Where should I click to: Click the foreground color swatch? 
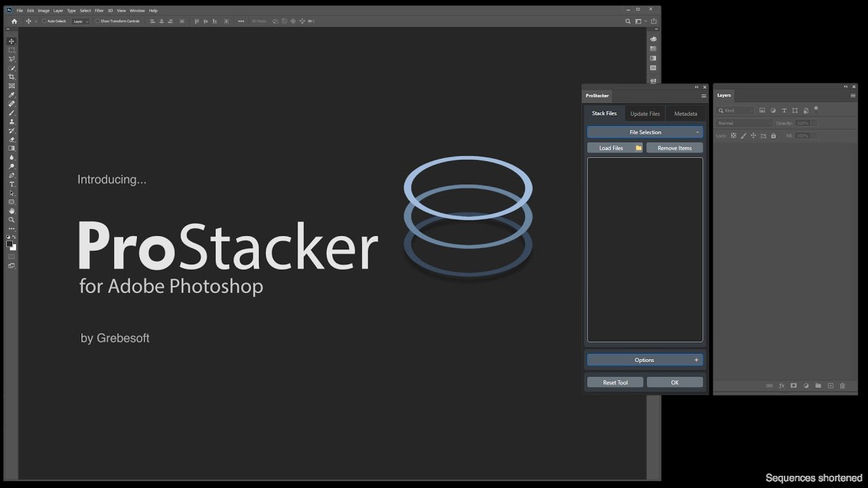click(x=9, y=244)
